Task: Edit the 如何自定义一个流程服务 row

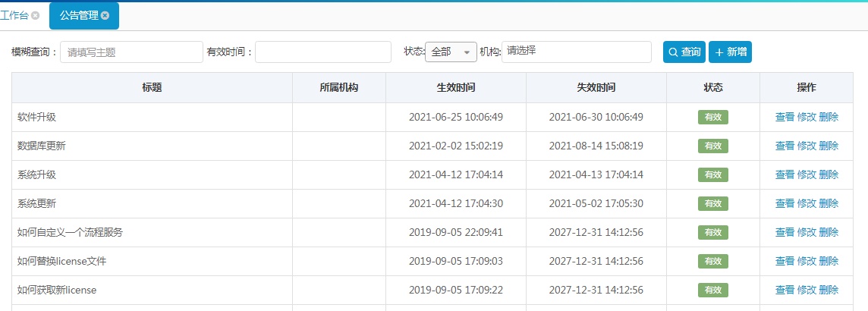Action: pyautogui.click(x=807, y=232)
